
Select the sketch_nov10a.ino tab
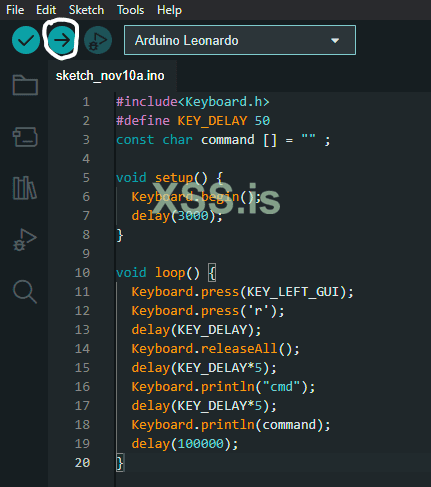110,76
